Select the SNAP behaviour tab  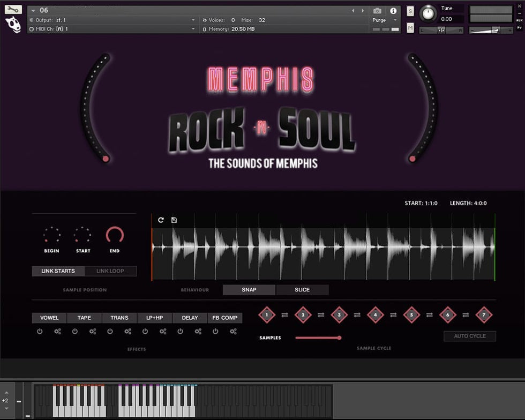coord(249,290)
